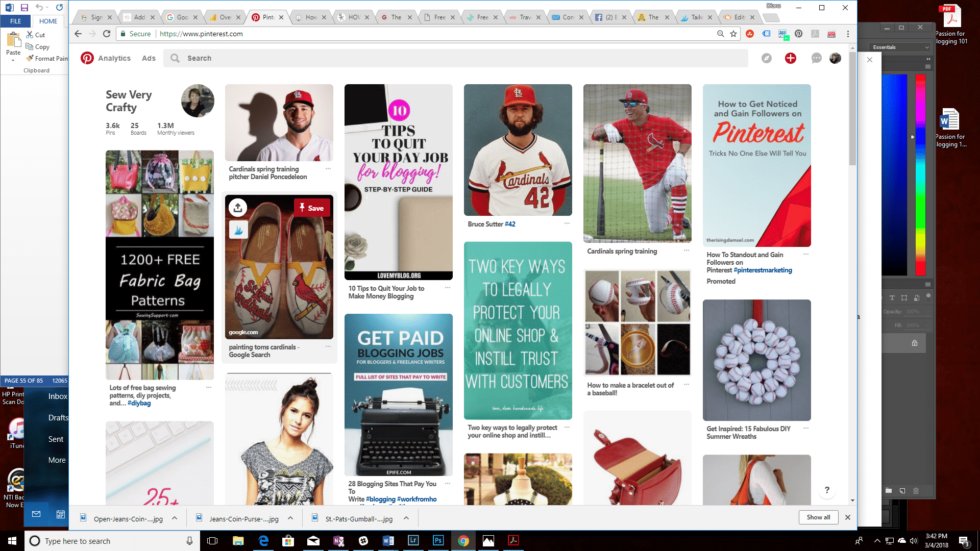The width and height of the screenshot is (980, 551).
Task: Open the Pinterest messages speech bubble
Action: 816,58
